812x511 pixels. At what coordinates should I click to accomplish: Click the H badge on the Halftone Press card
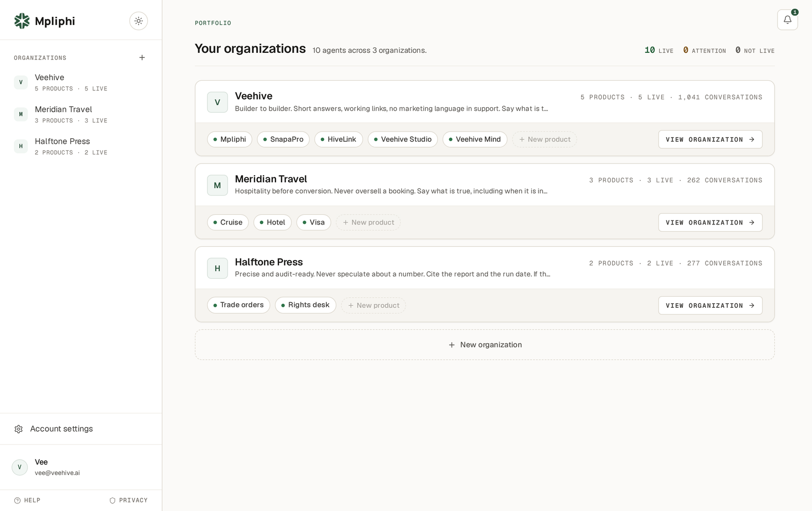217,268
